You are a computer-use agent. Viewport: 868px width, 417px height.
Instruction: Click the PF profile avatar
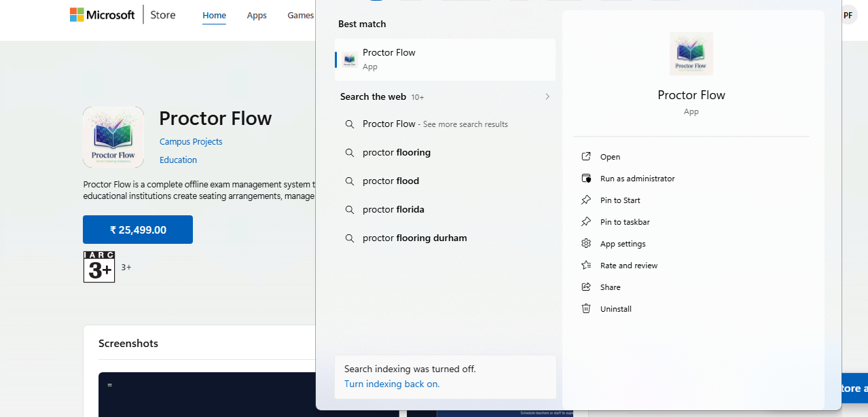tap(848, 15)
